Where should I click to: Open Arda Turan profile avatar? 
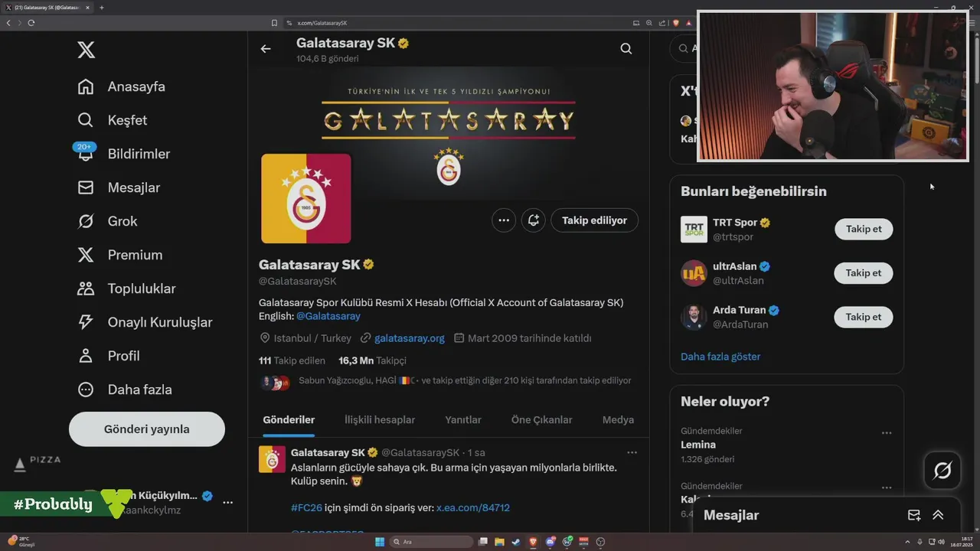coord(694,317)
